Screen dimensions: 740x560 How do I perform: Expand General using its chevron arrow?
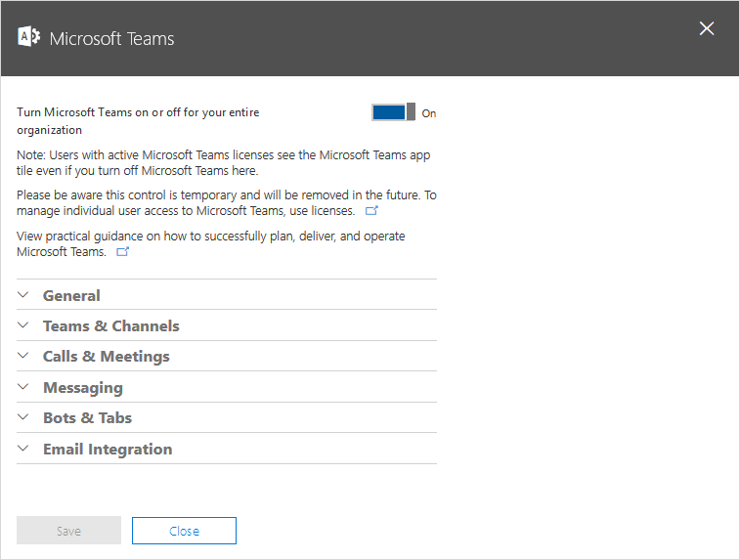pos(23,295)
